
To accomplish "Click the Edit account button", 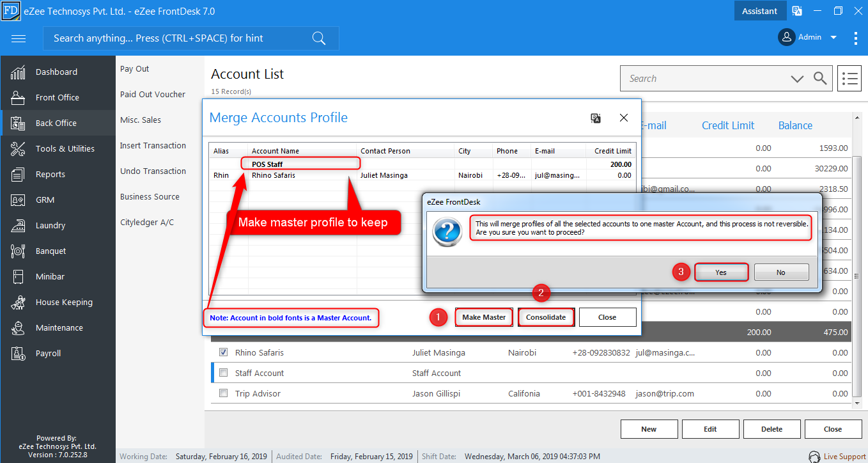I will click(x=710, y=429).
